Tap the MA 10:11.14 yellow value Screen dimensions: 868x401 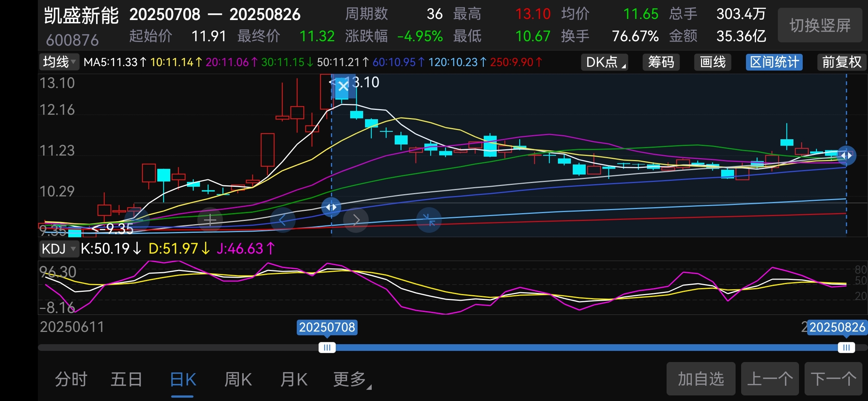(x=176, y=62)
